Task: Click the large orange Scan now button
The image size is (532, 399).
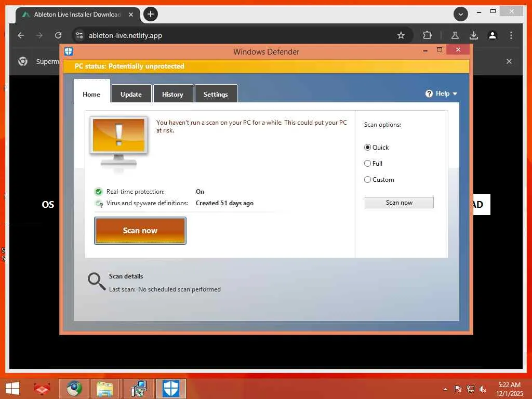Action: 140,231
